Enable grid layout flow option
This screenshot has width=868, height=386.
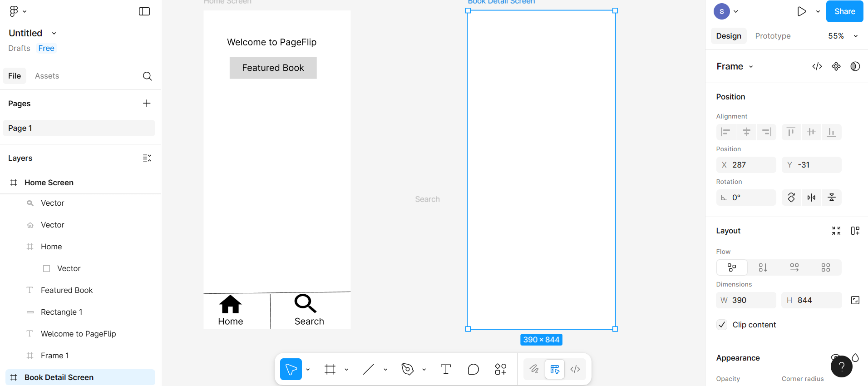[825, 267]
